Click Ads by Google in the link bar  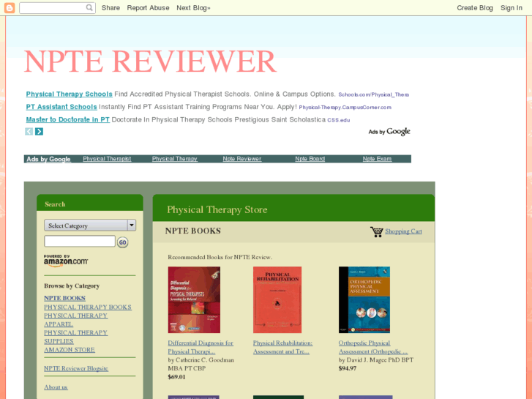(48, 159)
